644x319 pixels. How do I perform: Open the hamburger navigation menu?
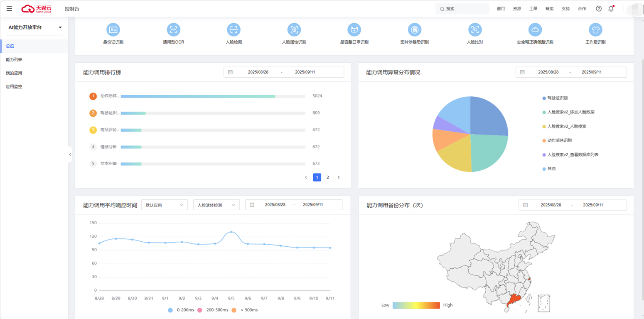[x=9, y=8]
